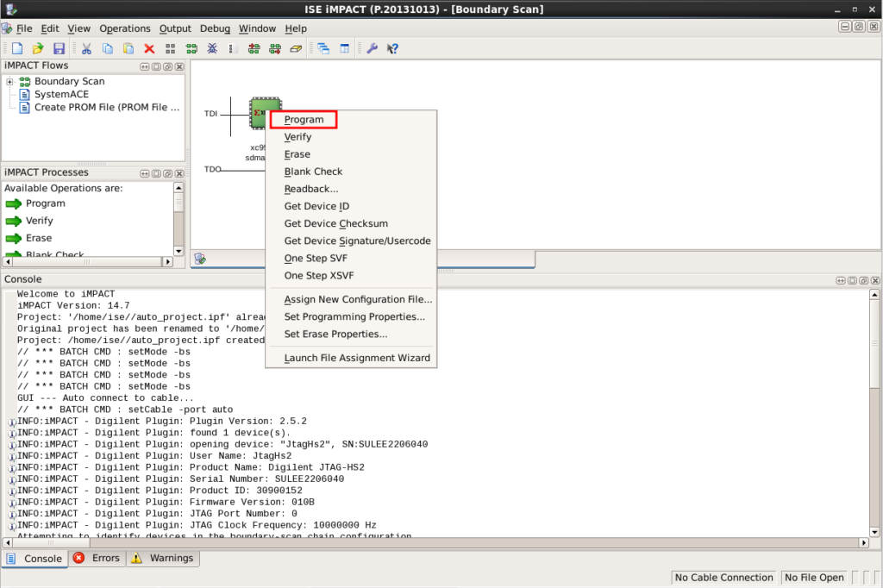The width and height of the screenshot is (883, 588).
Task: Select Program from the context menu
Action: point(304,120)
